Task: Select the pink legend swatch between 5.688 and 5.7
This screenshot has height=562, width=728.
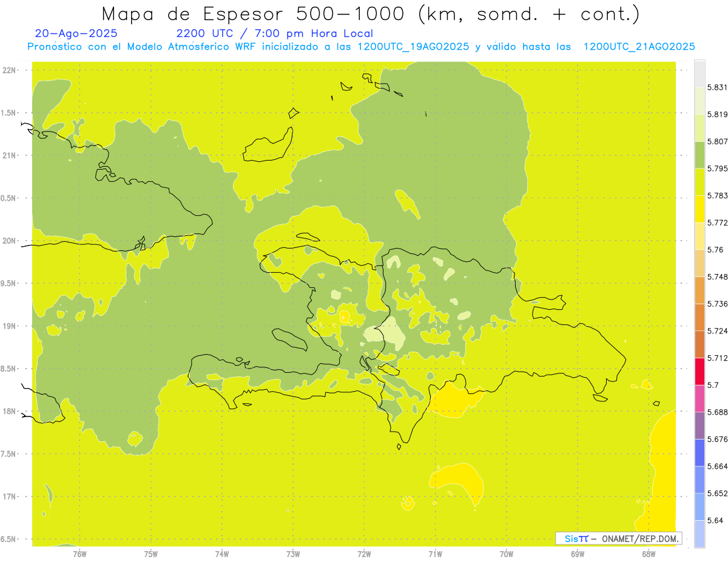Action: (x=699, y=398)
